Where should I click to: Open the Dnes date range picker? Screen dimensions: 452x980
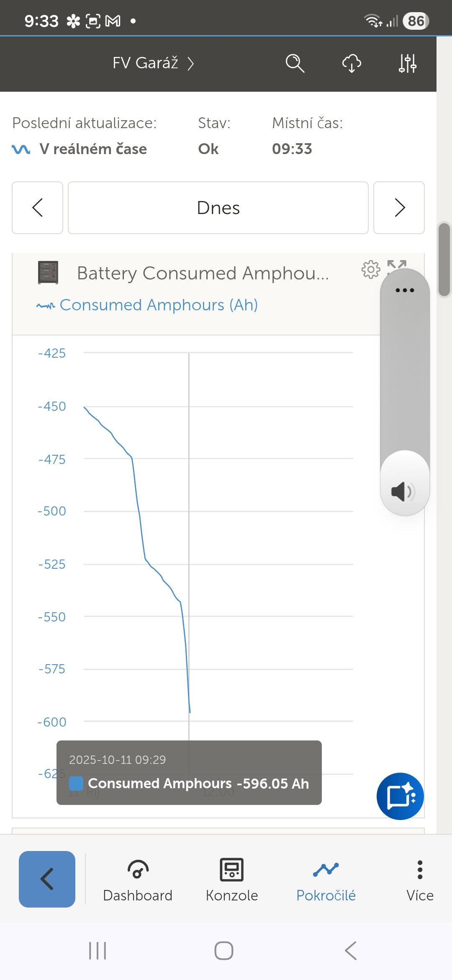218,208
